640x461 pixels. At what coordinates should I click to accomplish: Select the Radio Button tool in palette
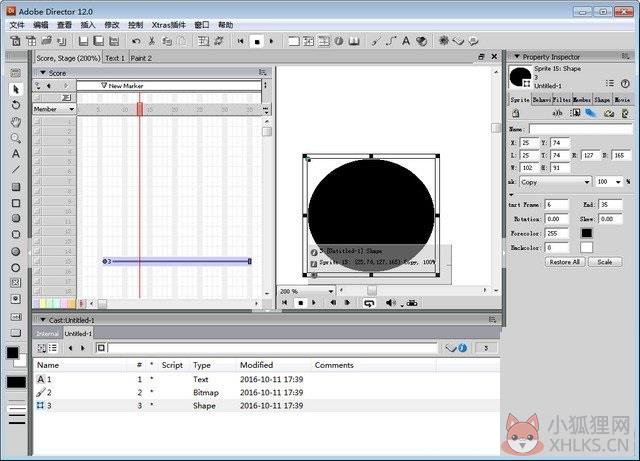[x=16, y=299]
